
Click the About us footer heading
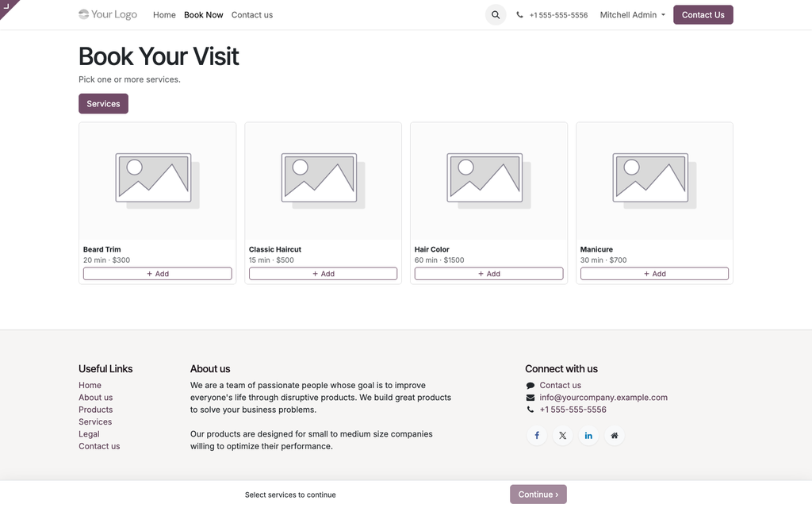coord(210,369)
